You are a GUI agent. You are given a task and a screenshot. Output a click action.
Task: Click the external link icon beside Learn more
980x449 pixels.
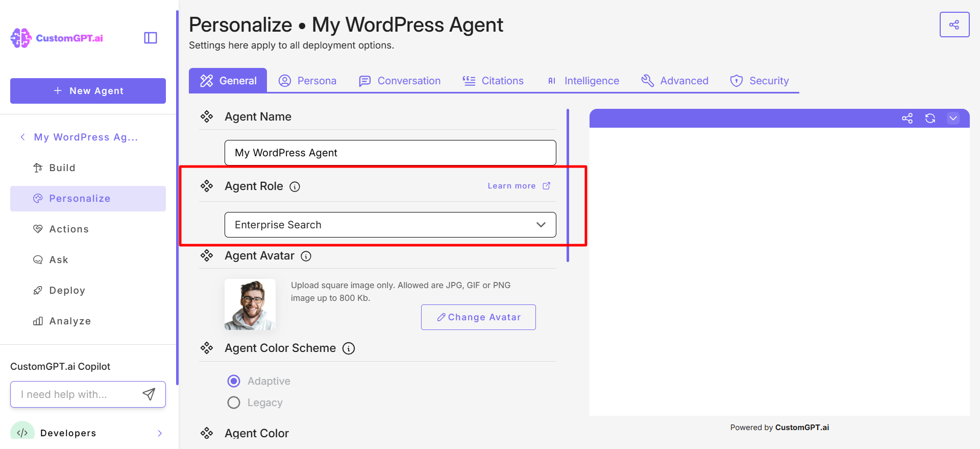click(547, 186)
